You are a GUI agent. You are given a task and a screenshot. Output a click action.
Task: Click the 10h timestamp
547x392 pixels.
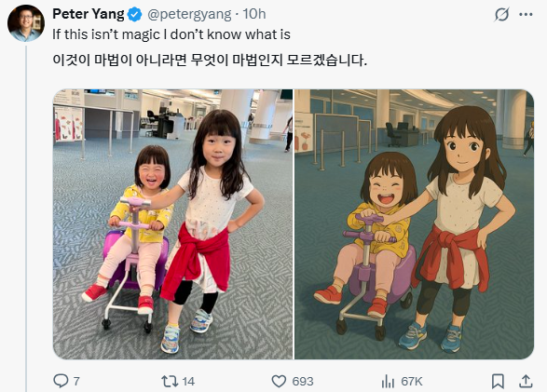tap(254, 14)
